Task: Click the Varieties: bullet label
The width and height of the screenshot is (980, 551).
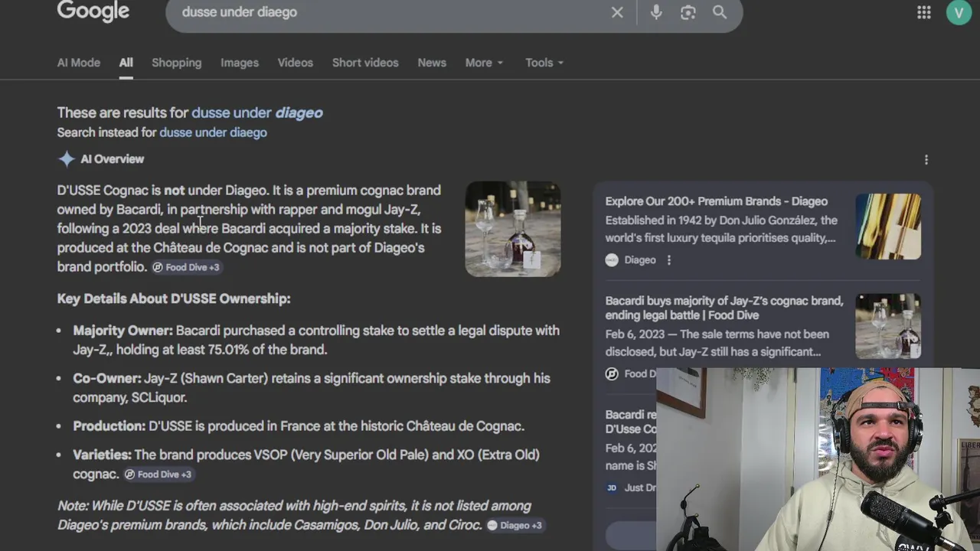Action: (x=103, y=455)
